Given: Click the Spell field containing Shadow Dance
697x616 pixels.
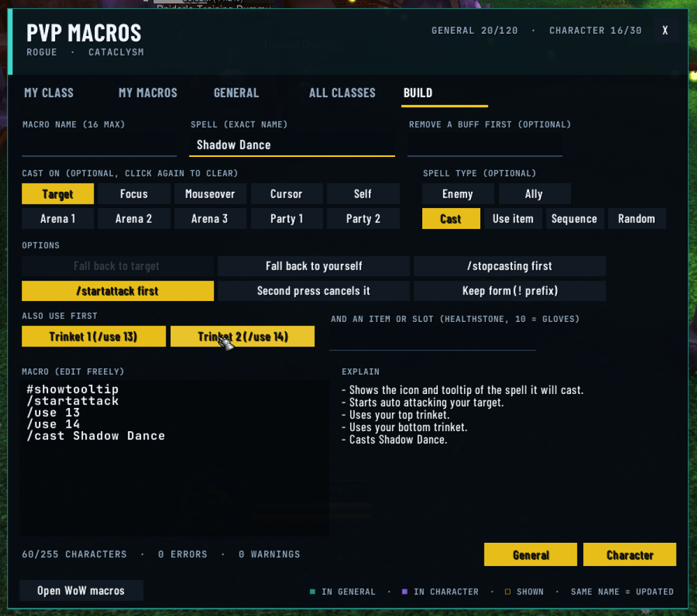Looking at the screenshot, I should pyautogui.click(x=292, y=145).
